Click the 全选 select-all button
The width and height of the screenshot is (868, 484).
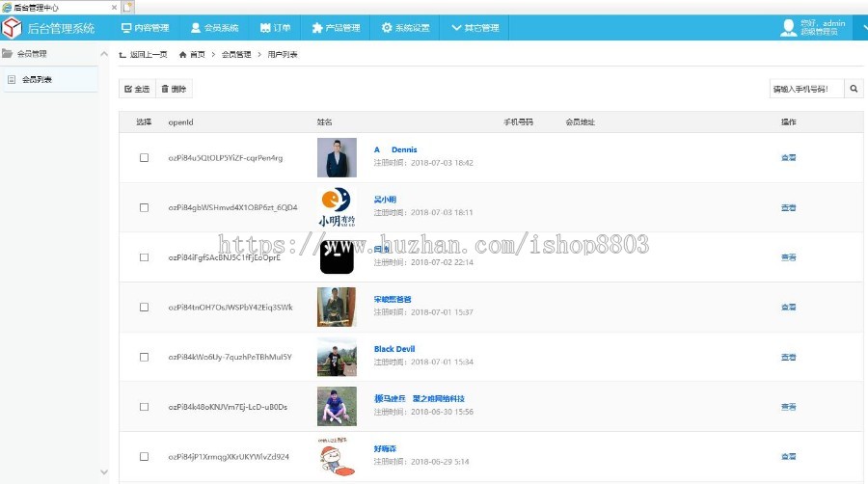coord(137,89)
